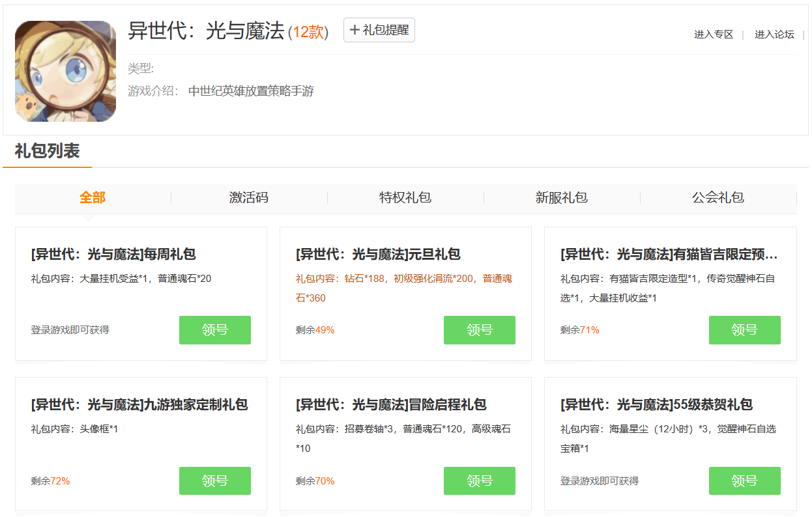Claim the 九游独家定制礼包 with 领号
812x517 pixels.
coord(214,481)
